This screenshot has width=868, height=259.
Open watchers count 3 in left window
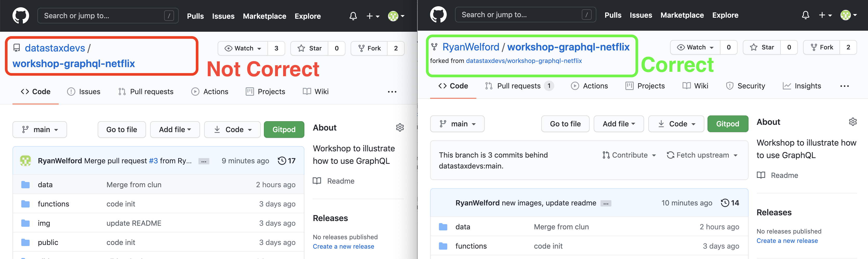point(276,48)
